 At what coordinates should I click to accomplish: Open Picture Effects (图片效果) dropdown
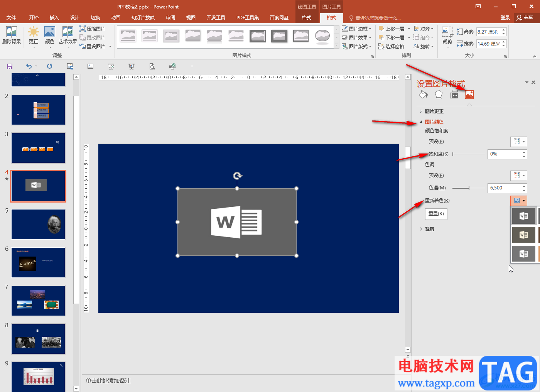pos(357,38)
